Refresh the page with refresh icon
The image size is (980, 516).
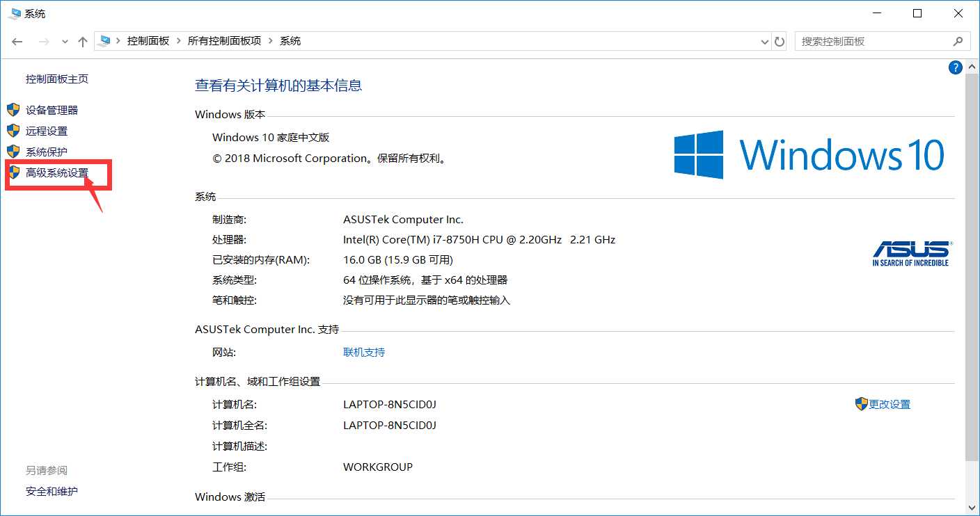click(780, 42)
